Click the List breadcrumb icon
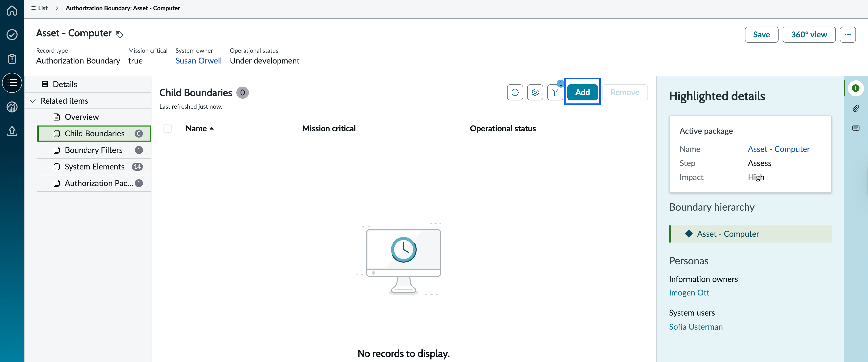 (33, 8)
